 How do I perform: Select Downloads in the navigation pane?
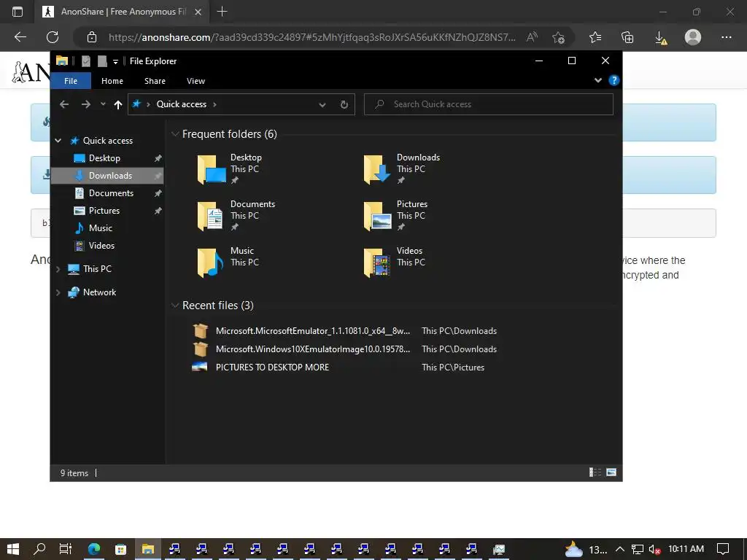click(110, 176)
